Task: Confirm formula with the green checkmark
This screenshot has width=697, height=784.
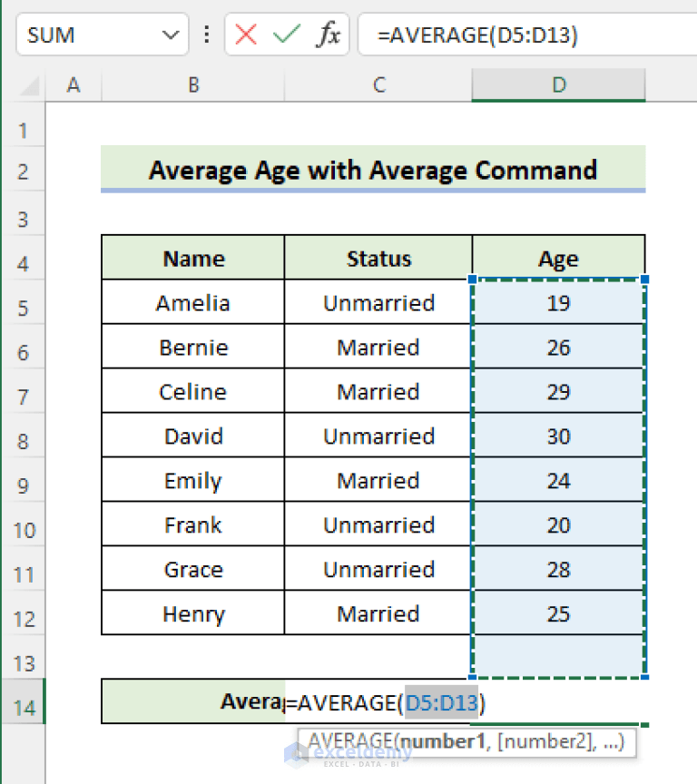Action: coord(287,35)
